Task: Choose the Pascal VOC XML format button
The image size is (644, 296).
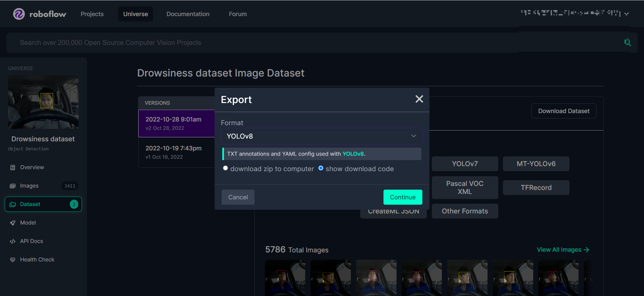Action: point(465,188)
